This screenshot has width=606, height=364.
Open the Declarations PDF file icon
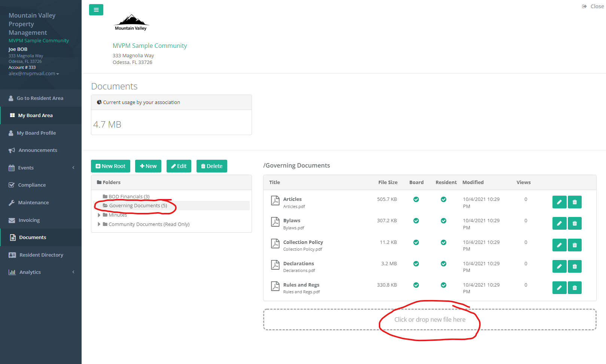point(275,265)
